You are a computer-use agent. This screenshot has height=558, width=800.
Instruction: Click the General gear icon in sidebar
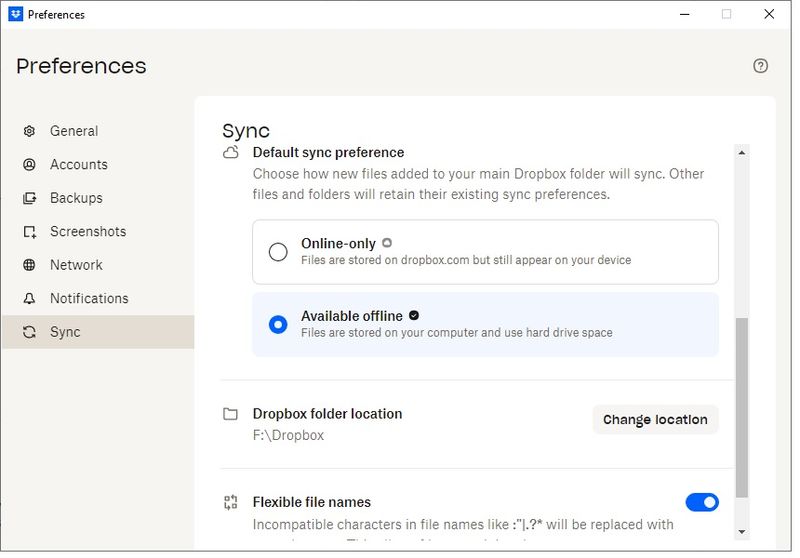[x=29, y=131]
